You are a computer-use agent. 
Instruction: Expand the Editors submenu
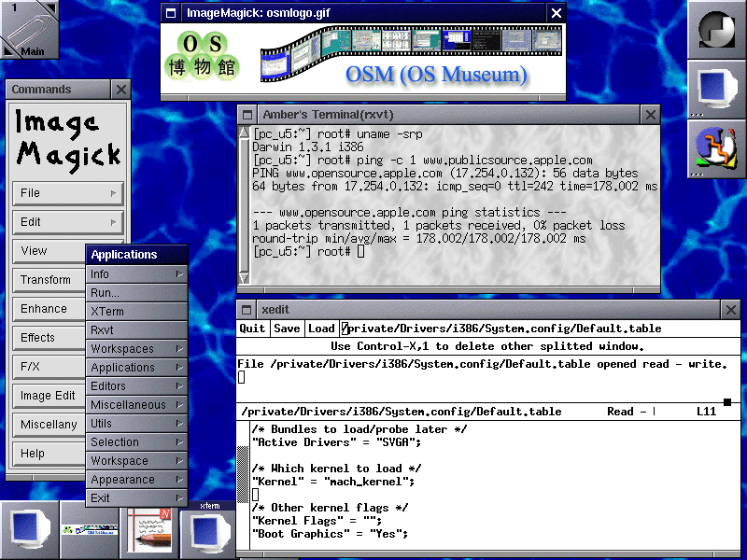point(136,386)
